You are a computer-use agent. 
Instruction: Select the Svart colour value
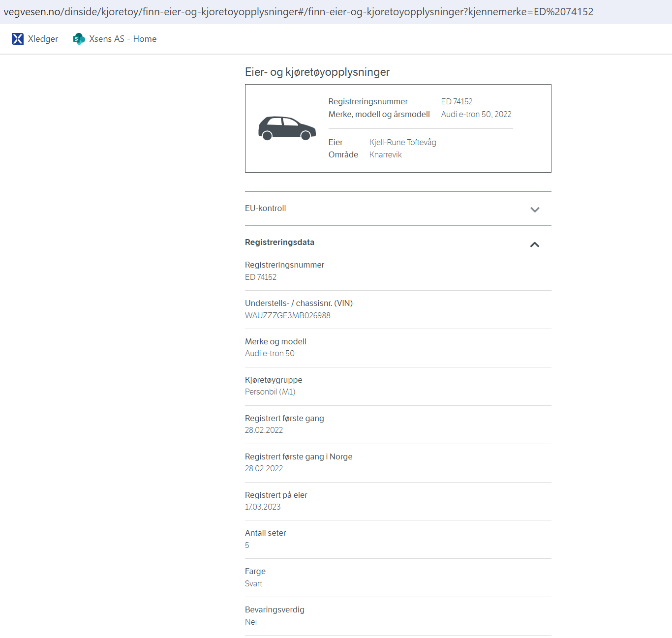254,584
